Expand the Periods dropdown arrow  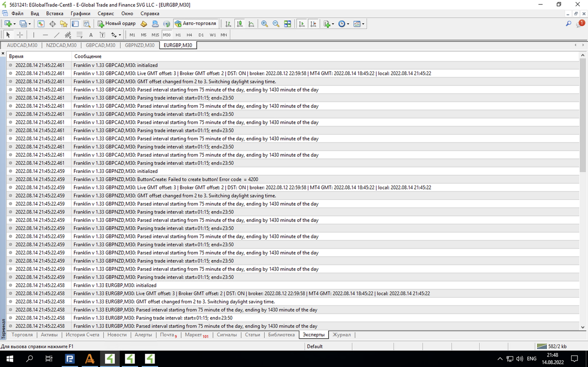348,24
